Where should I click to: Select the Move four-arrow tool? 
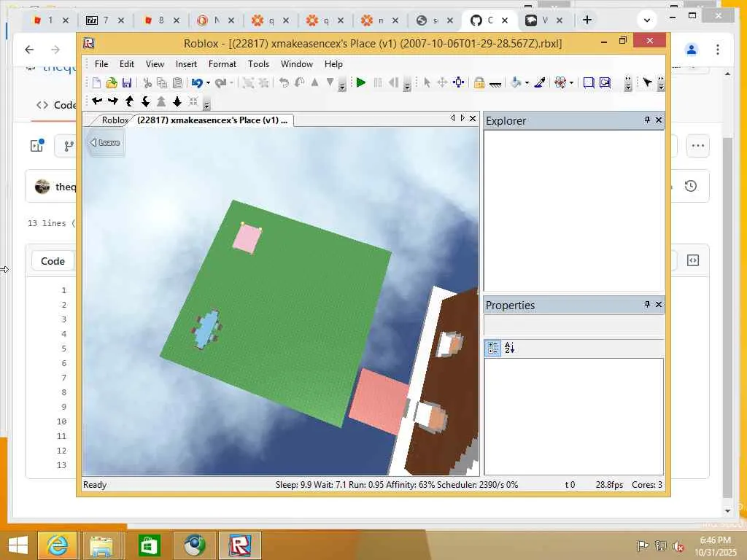coord(442,83)
